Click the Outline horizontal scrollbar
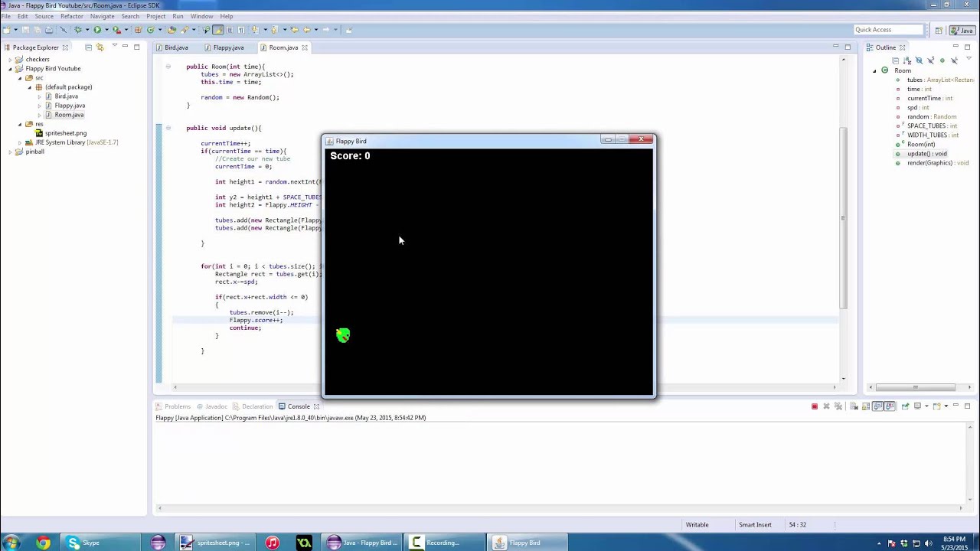Screen dimensions: 980x551 click(915, 387)
